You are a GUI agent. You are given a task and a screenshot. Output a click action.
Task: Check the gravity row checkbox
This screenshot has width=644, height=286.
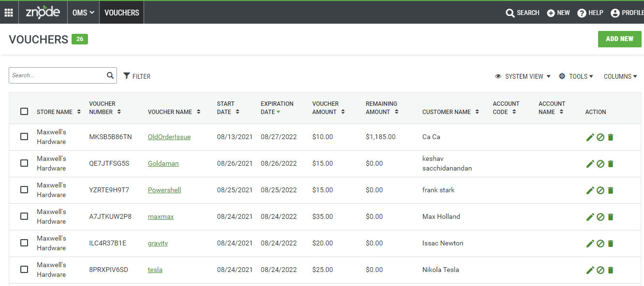(x=24, y=243)
